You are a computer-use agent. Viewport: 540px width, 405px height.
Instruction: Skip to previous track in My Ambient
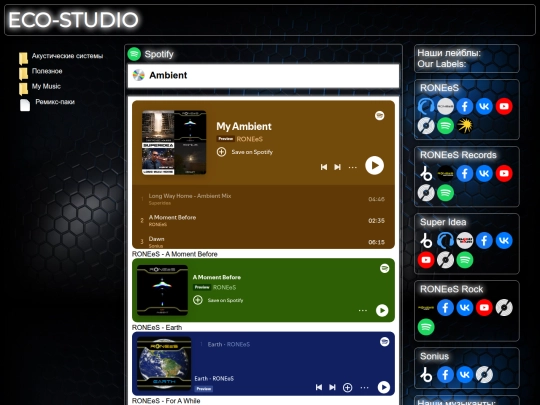click(324, 167)
